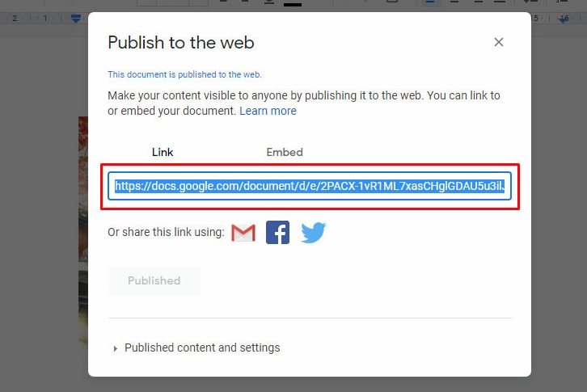Screen dimensions: 587x392
Task: Expand Published content and settings
Action: [197, 348]
